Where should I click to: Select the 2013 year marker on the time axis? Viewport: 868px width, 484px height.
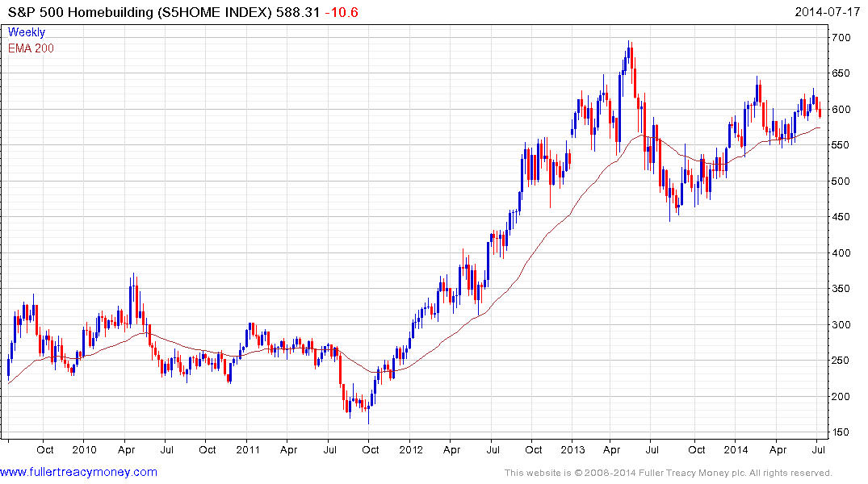tap(574, 449)
